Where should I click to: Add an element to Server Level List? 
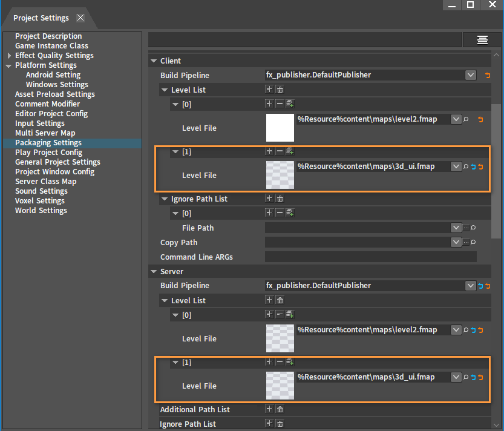point(269,300)
